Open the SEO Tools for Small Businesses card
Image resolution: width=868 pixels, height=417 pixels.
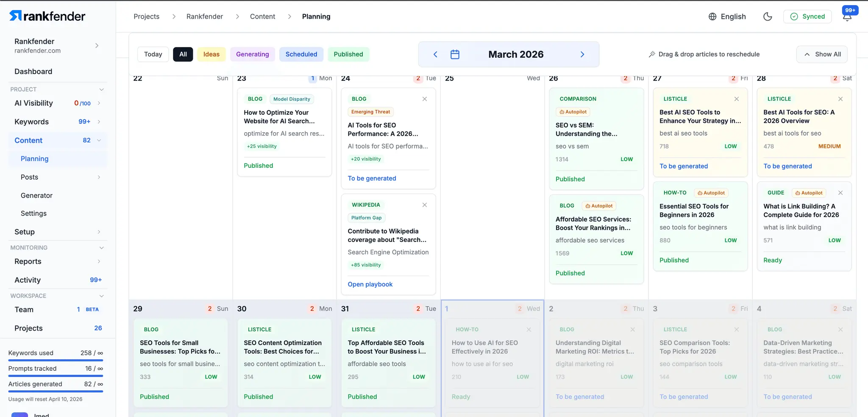(181, 363)
